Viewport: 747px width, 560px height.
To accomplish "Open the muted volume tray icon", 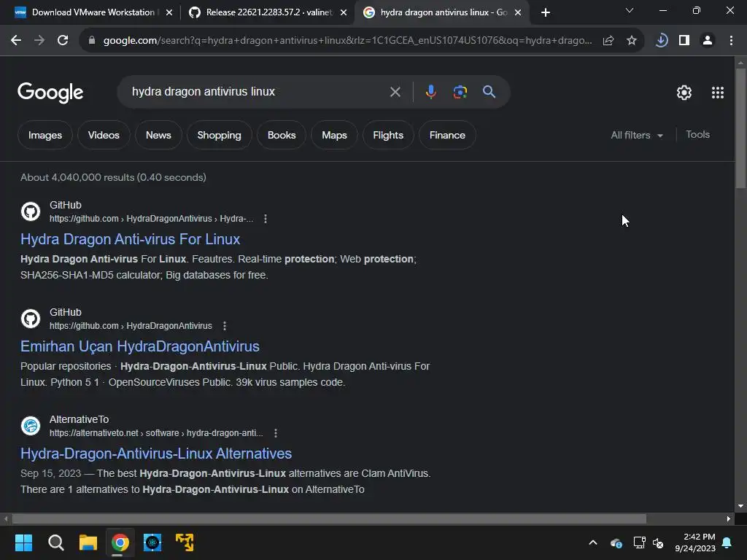I will [x=659, y=542].
